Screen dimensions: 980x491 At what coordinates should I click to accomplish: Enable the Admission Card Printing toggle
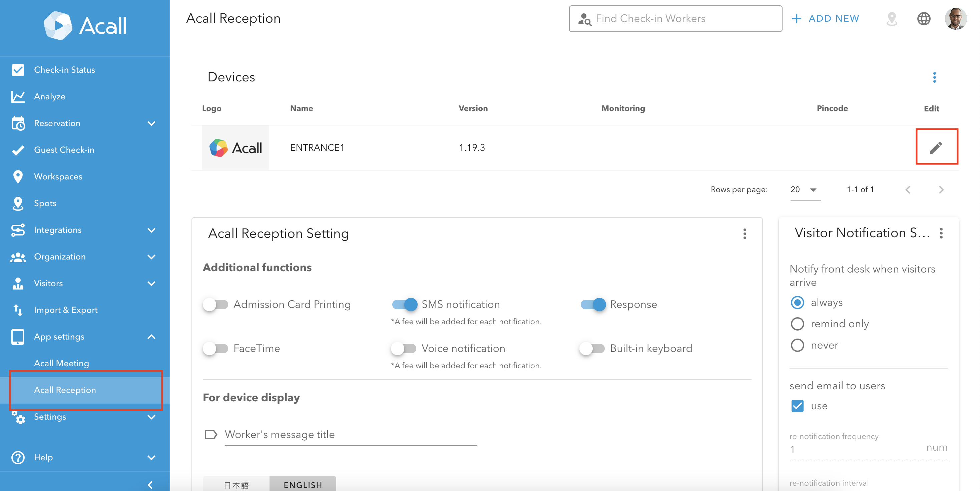216,304
